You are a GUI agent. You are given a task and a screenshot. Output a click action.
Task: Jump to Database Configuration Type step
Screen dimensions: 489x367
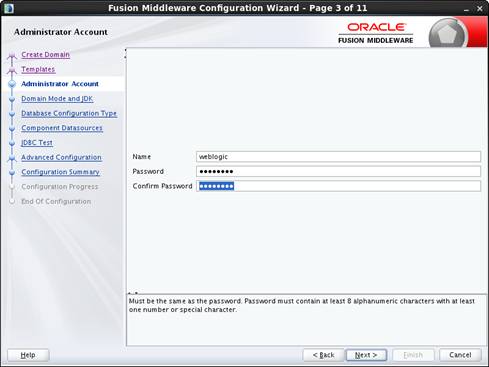point(69,113)
